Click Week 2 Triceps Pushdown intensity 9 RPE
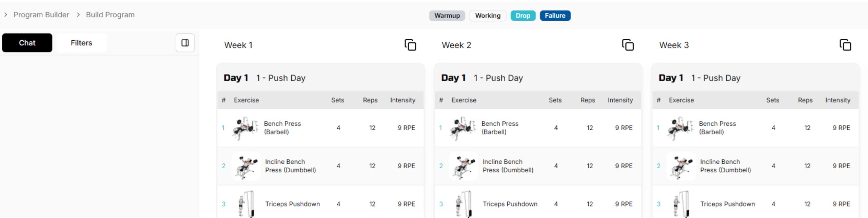This screenshot has width=868, height=218. [624, 204]
